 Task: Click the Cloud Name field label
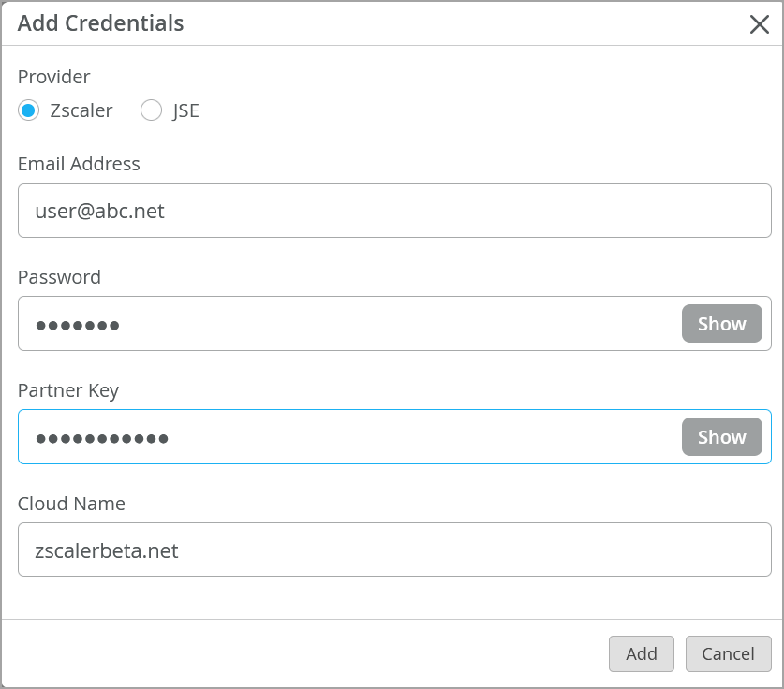click(x=71, y=504)
